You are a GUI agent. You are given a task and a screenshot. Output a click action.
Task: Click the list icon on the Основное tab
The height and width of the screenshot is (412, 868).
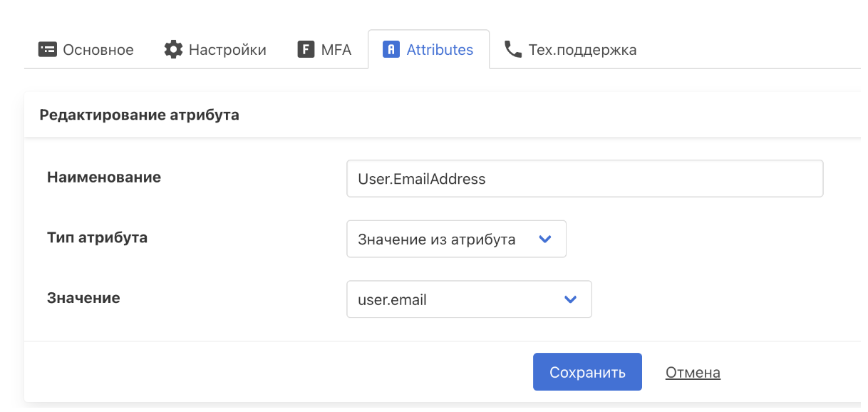pyautogui.click(x=48, y=50)
